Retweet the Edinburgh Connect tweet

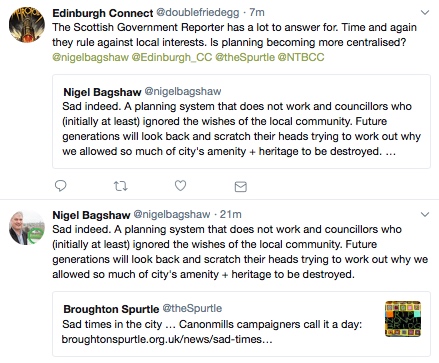[x=120, y=186]
